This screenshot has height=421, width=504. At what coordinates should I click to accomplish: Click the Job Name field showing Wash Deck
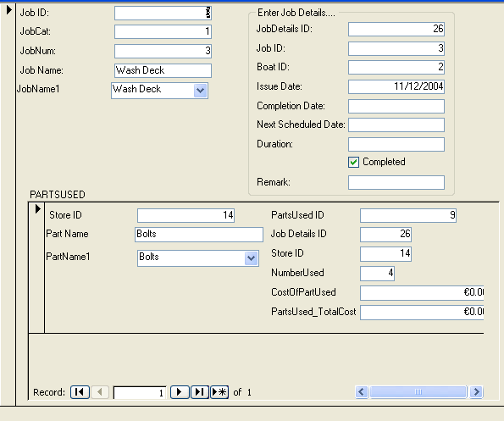[x=163, y=70]
